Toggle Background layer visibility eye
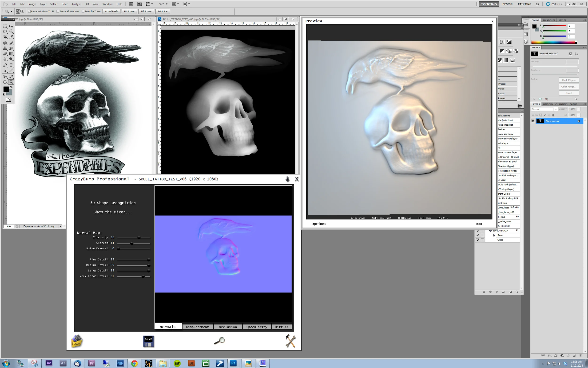Viewport: 588px width, 368px height. [x=533, y=121]
